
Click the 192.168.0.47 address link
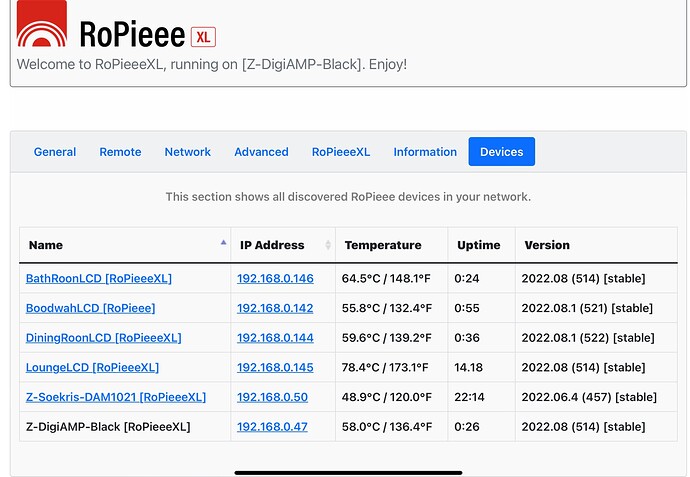point(272,427)
